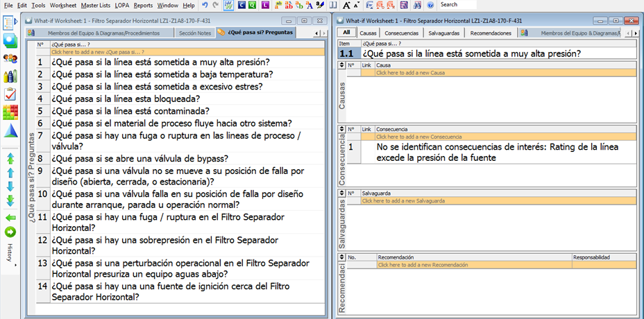Click the single blue up arrow
644x319 pixels.
point(10,173)
